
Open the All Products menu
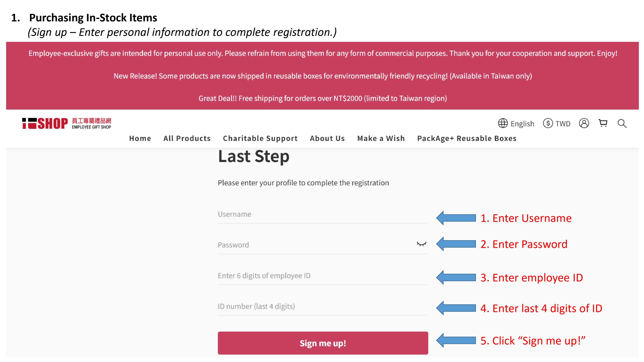(x=187, y=138)
